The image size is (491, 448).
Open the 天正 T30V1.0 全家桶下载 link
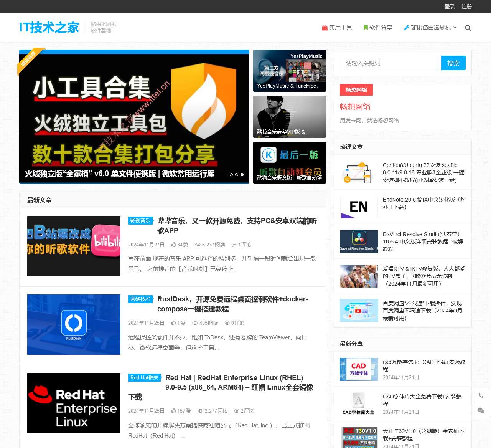[x=423, y=435]
